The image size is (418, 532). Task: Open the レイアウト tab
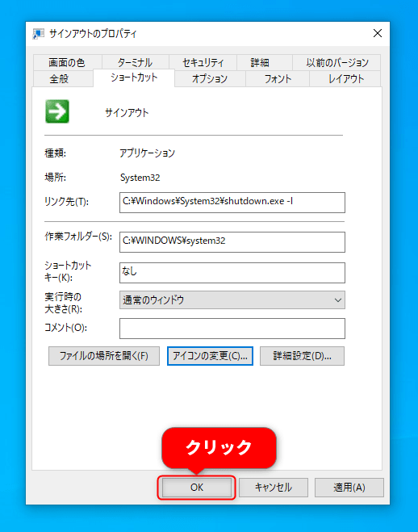(x=345, y=79)
